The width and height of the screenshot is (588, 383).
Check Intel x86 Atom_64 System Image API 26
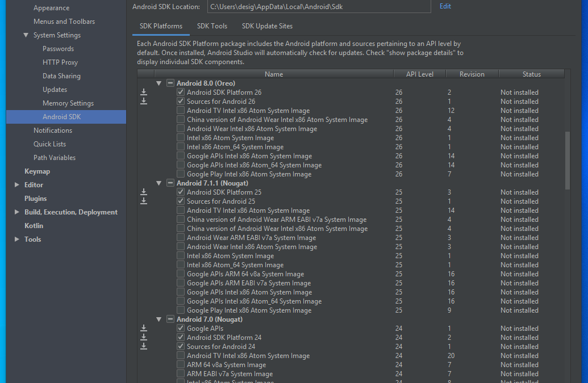click(181, 147)
